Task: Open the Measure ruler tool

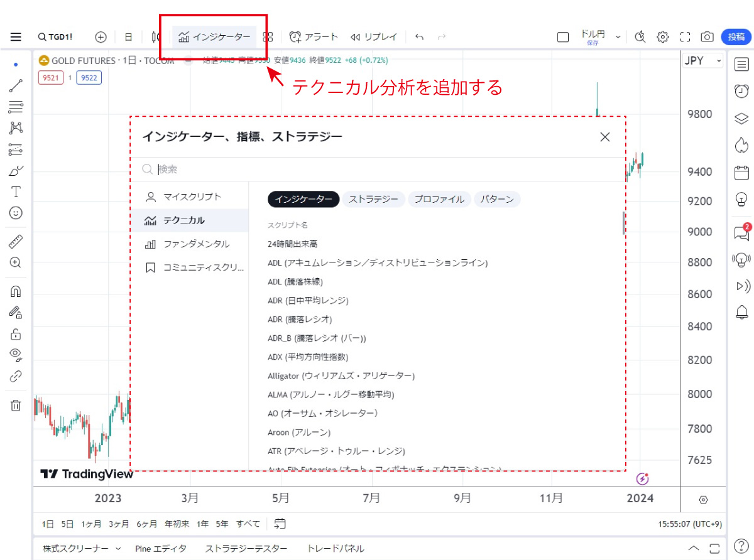Action: coord(16,241)
